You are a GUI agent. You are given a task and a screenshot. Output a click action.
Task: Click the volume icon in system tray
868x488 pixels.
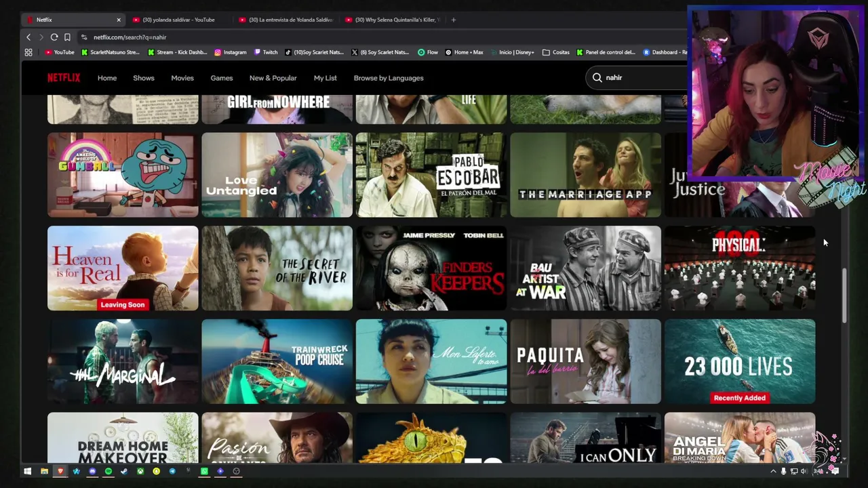click(804, 471)
